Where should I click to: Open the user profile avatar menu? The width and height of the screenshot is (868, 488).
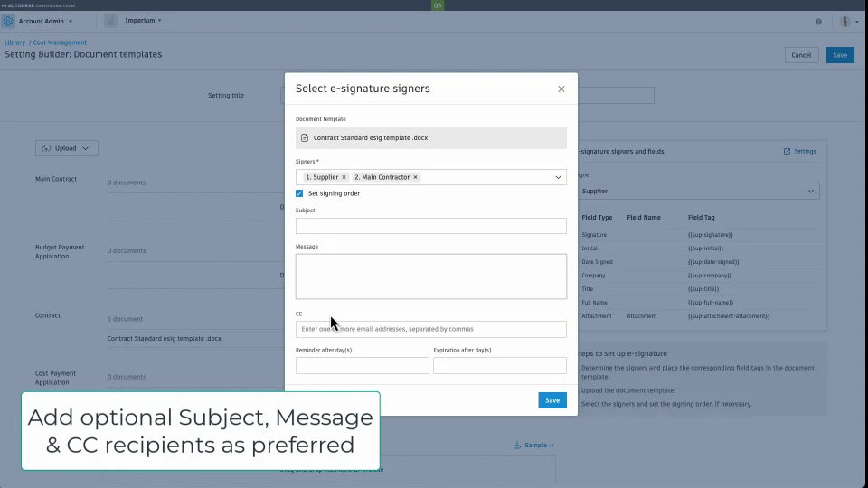pos(845,21)
